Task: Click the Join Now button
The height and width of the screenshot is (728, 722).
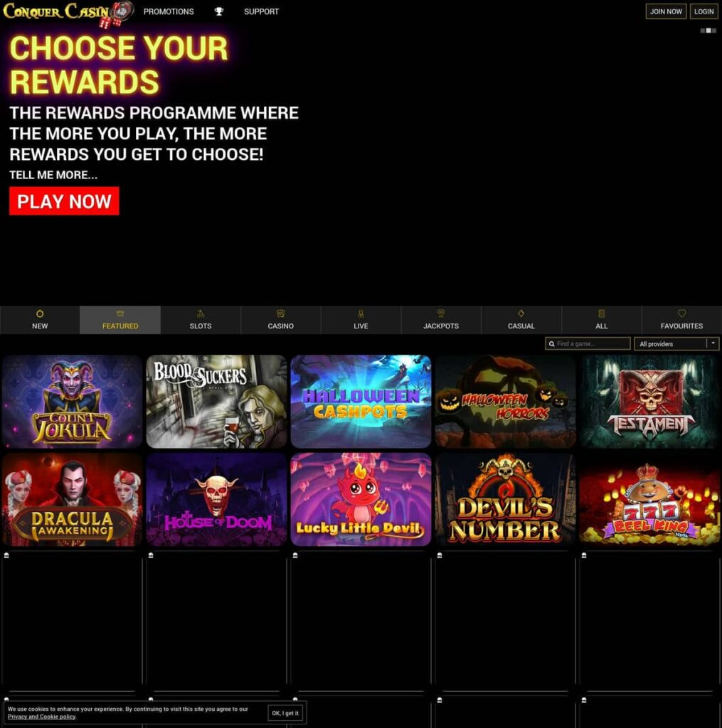Action: [x=666, y=11]
